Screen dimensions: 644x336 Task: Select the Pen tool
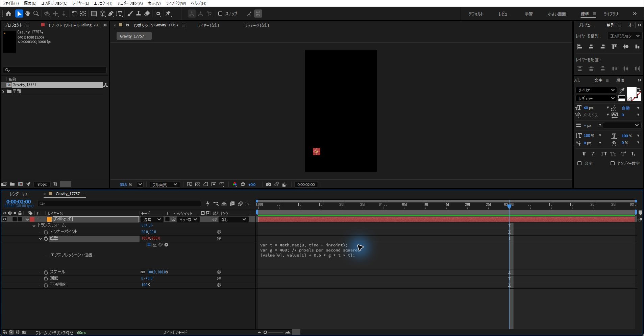coord(111,14)
